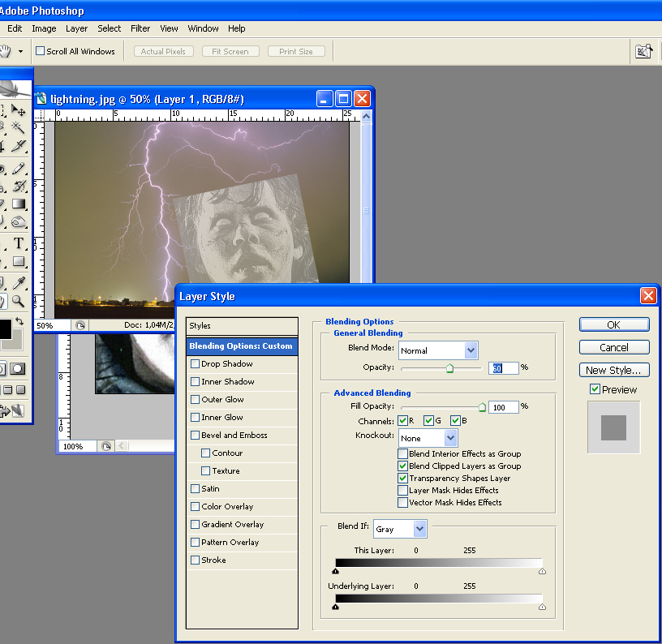
Task: Click the foreground color swatch
Action: [5, 329]
